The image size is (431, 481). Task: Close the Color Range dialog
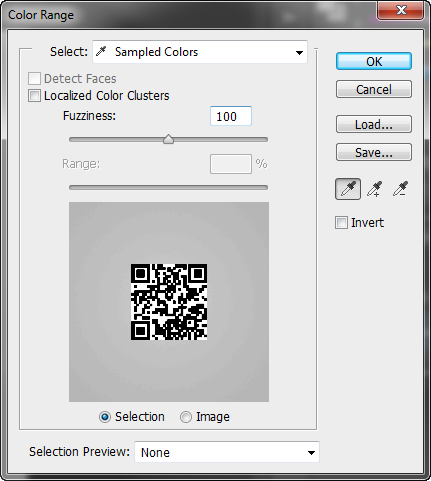pyautogui.click(x=401, y=10)
